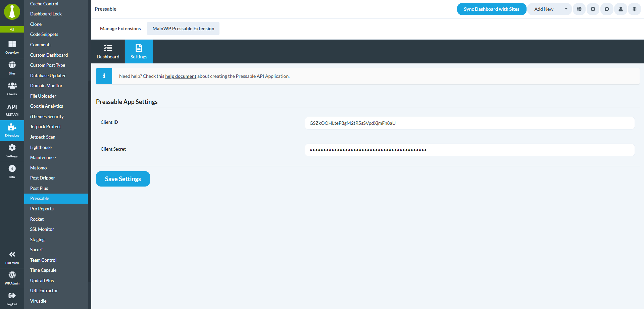644x309 pixels.
Task: Click the MainWP logo icon
Action: point(12,12)
